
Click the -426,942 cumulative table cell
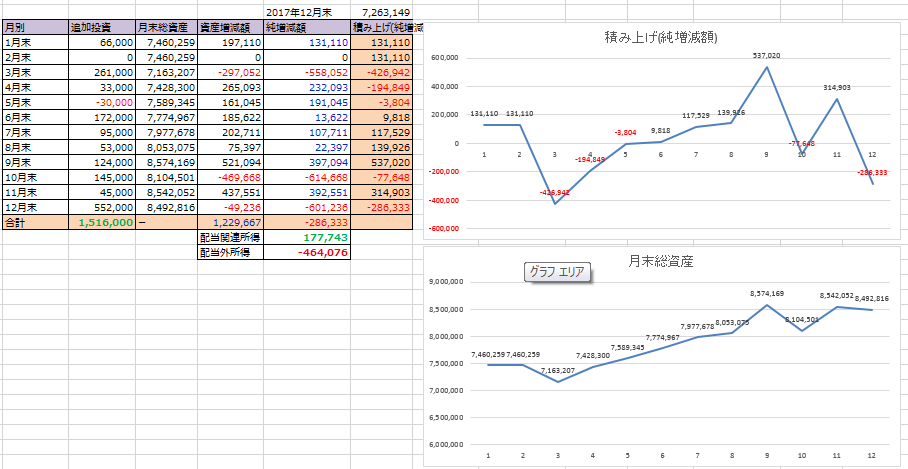(382, 72)
